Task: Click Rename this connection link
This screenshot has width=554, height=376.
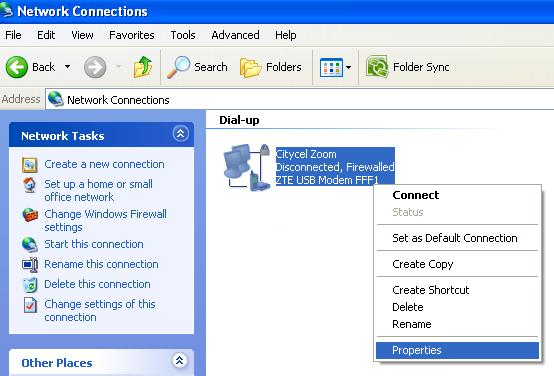Action: 101,264
